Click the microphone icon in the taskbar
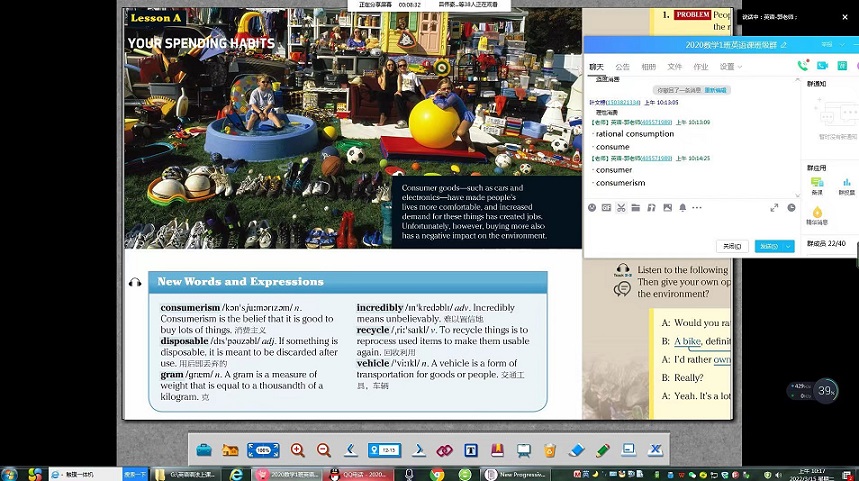 click(409, 474)
